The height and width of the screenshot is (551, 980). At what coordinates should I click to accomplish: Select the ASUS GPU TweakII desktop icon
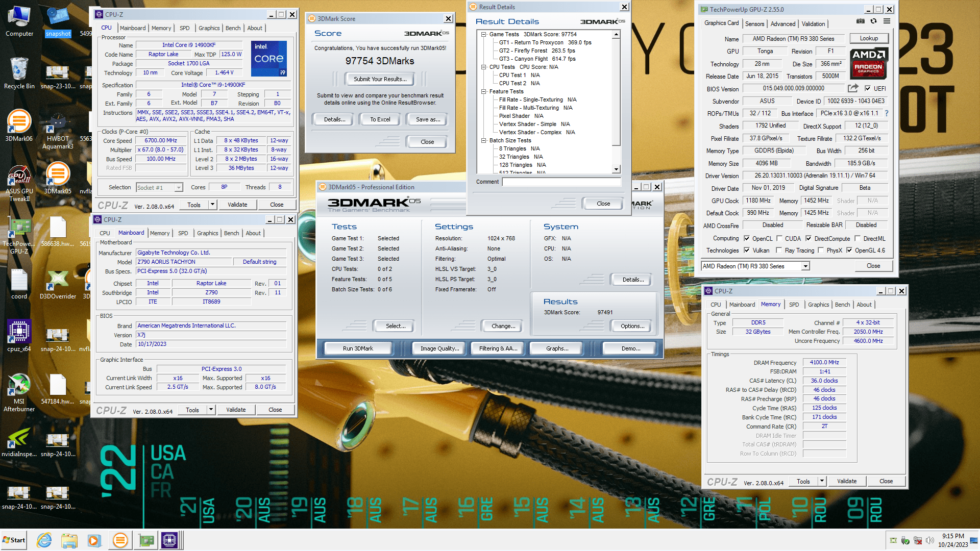pos(19,183)
